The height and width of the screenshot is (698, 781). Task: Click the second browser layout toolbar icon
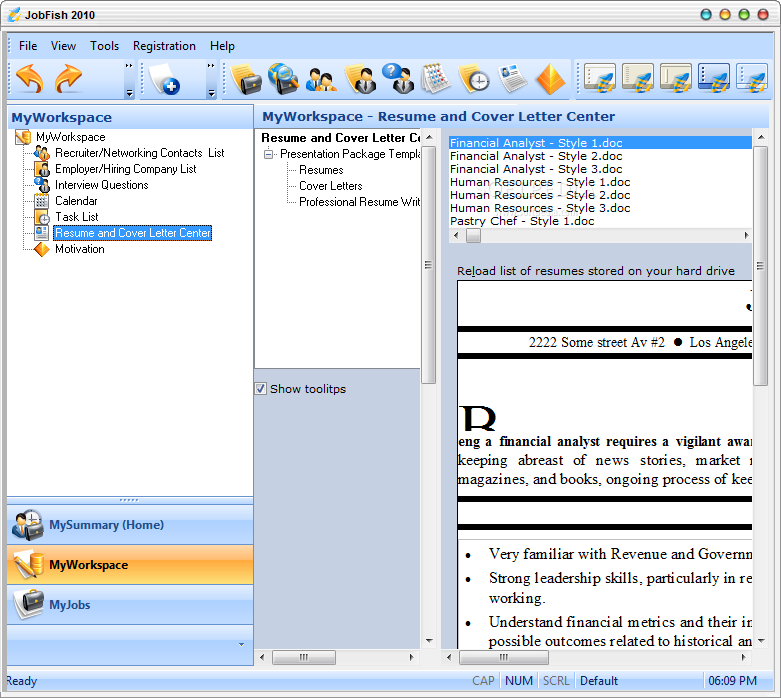point(638,78)
